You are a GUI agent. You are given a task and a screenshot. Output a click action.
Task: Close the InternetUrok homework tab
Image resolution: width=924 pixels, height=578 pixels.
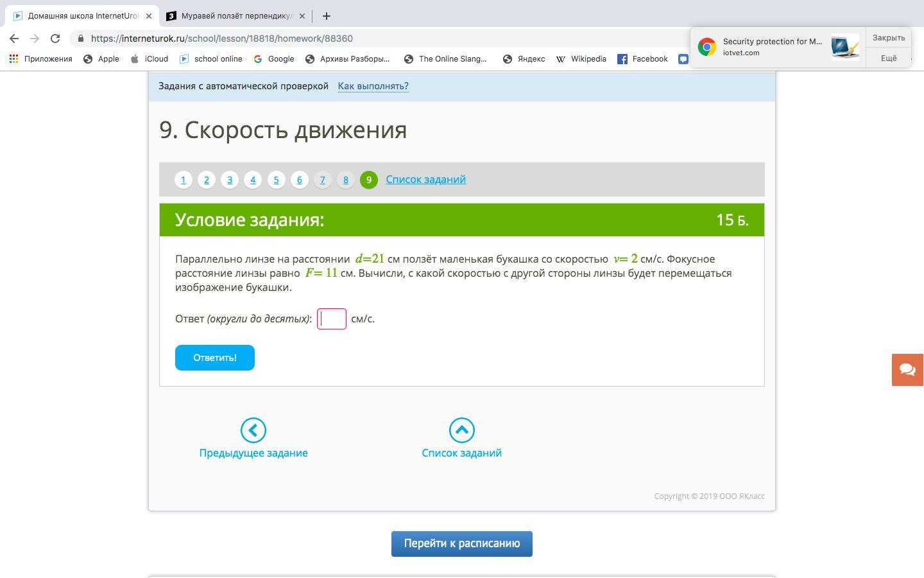(x=149, y=16)
